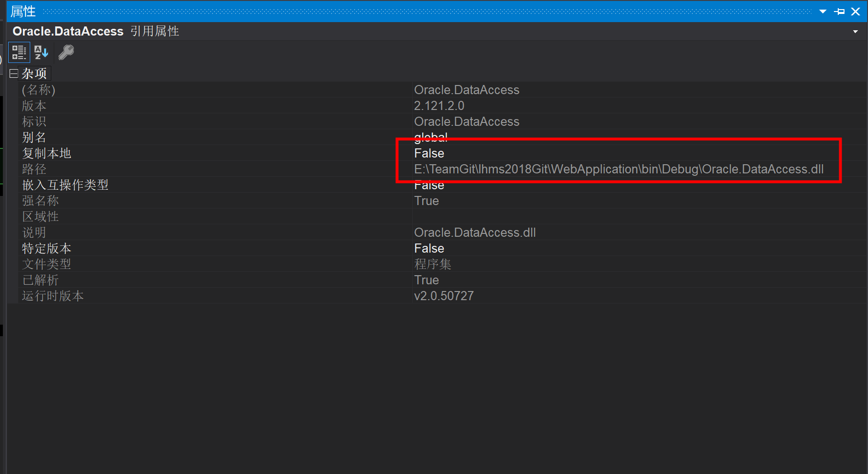Click the runtime version value v2.0.50727

tap(444, 296)
